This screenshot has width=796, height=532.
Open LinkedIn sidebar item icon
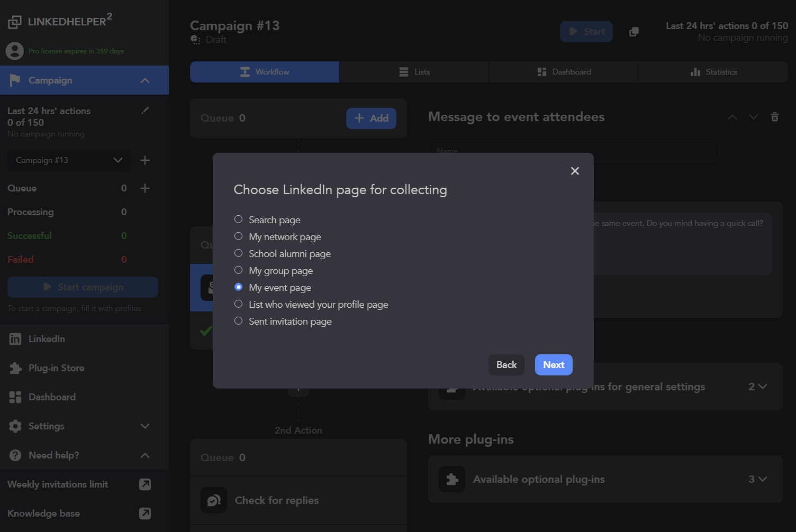tap(15, 339)
